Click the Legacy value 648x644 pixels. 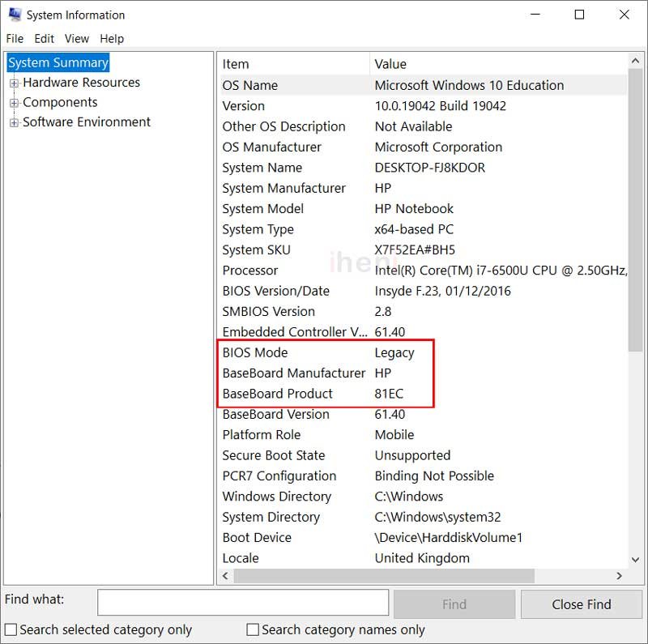[x=394, y=352]
